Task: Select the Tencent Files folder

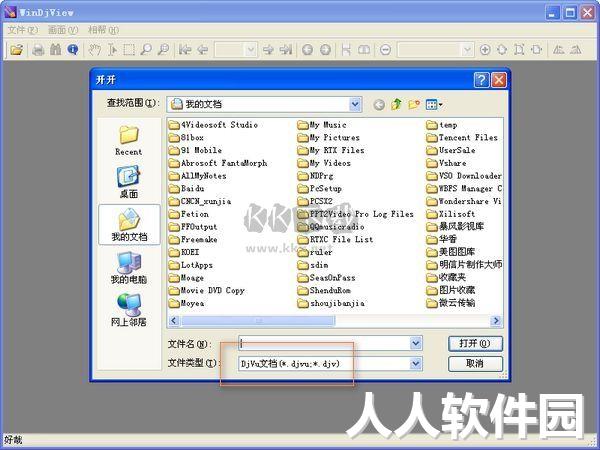Action: (462, 138)
